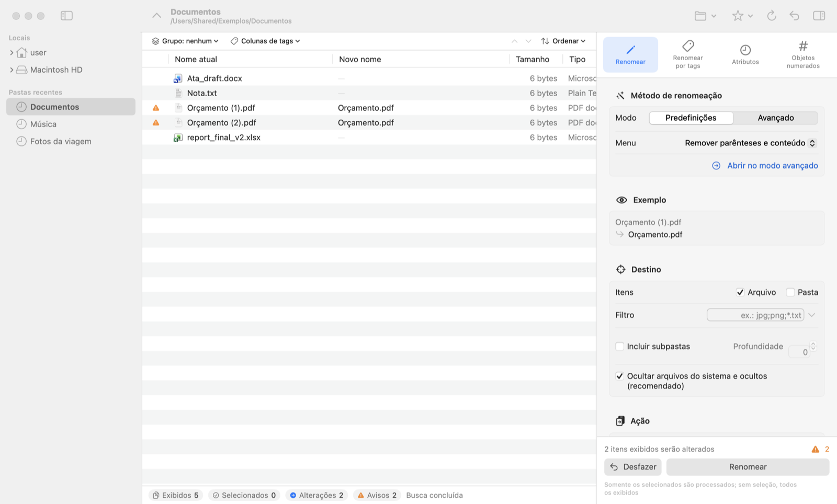Uncheck the Arquivo checkbox
This screenshot has height=504, width=837.
(740, 292)
